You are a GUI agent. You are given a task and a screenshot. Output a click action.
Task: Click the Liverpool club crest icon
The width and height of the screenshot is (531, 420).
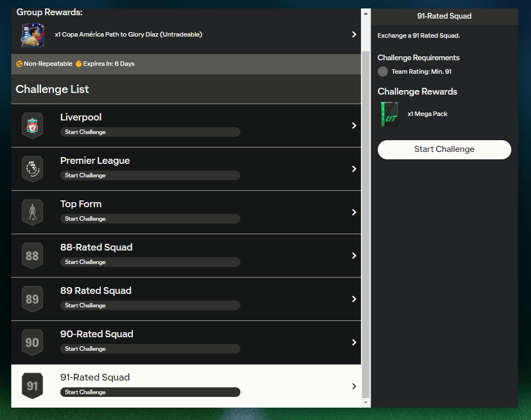tap(32, 126)
